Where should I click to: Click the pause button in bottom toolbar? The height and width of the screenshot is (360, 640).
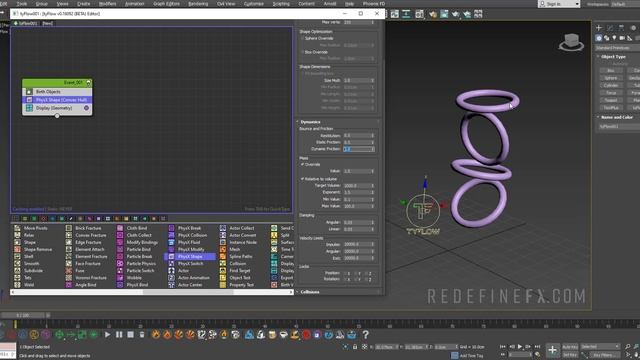[x=119, y=335]
